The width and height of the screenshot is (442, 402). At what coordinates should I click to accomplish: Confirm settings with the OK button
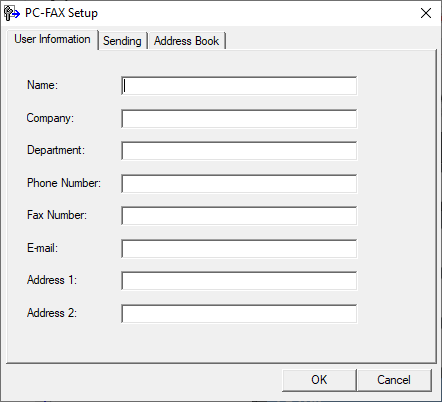point(319,380)
